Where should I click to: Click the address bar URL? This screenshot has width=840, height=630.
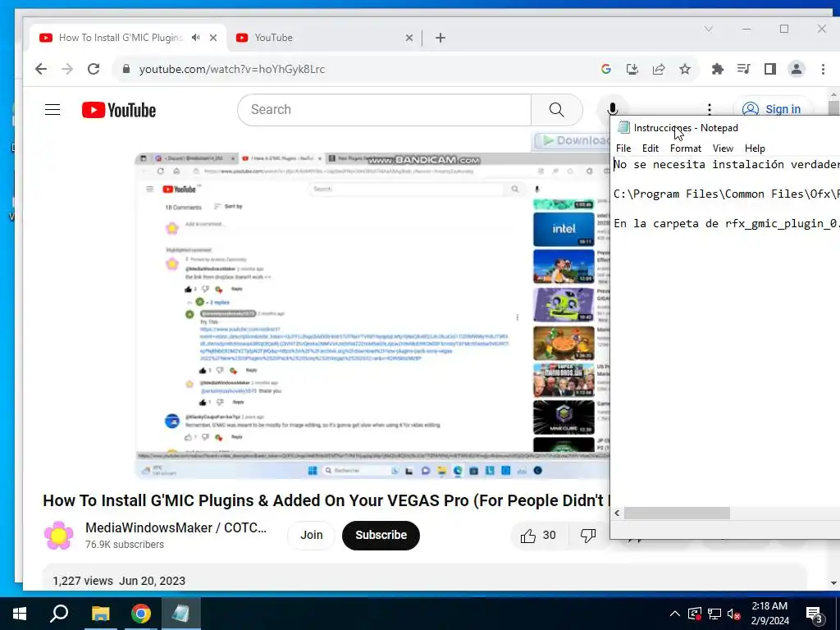[x=232, y=69]
